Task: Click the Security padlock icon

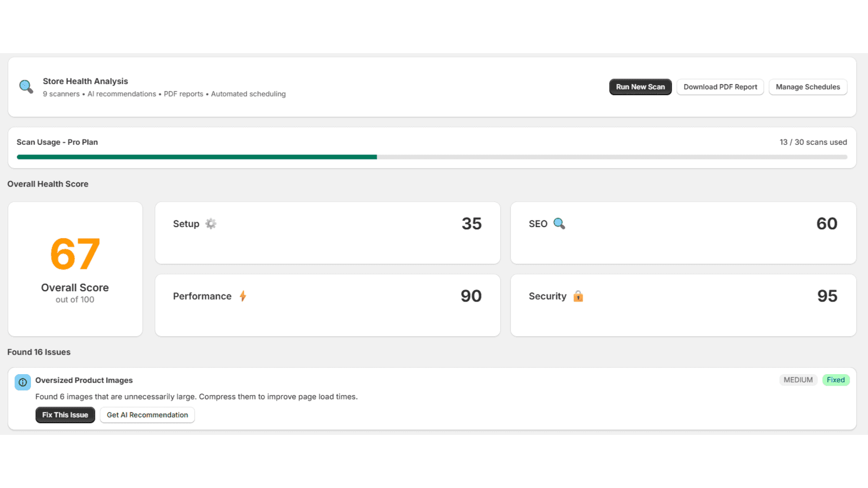Action: [x=578, y=296]
